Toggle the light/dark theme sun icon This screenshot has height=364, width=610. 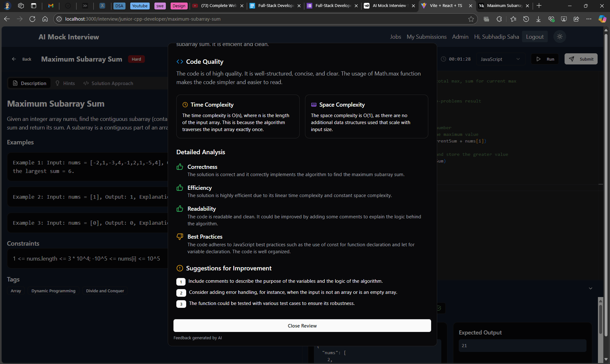click(x=560, y=37)
